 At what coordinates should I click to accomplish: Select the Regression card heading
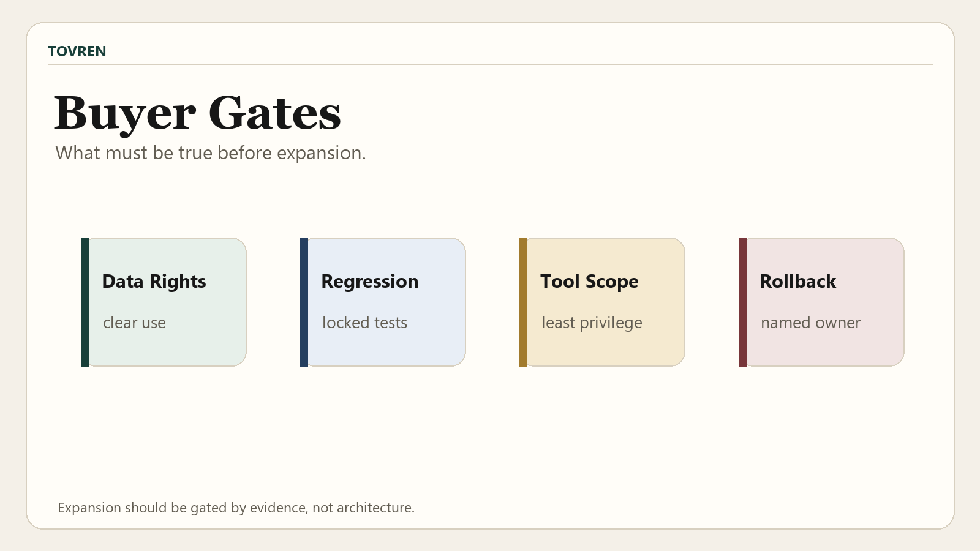pyautogui.click(x=370, y=282)
